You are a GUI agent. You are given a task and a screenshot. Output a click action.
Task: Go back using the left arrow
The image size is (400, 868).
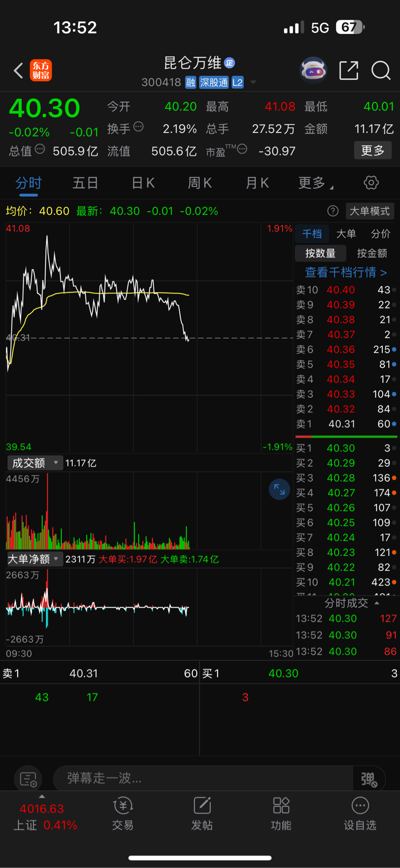[x=18, y=70]
